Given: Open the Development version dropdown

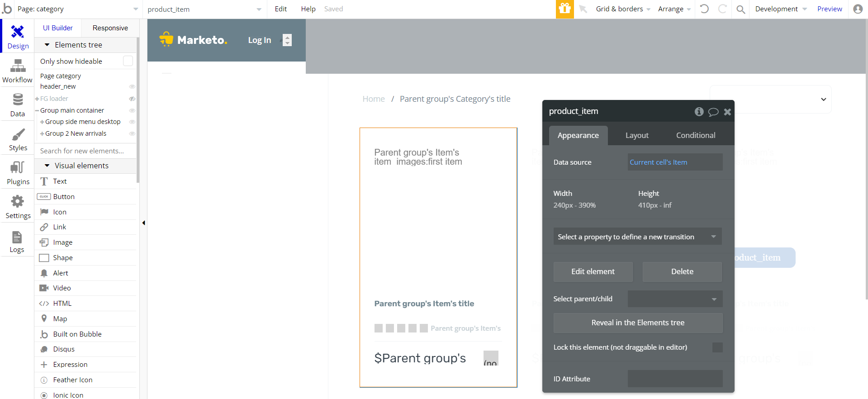Looking at the screenshot, I should click(x=781, y=9).
